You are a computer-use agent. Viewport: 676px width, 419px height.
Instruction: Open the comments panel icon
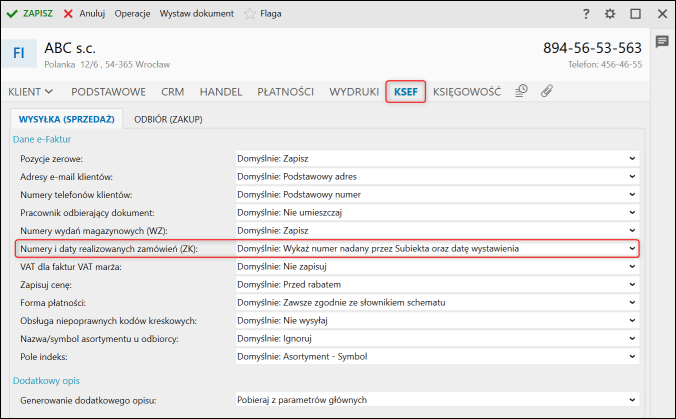pyautogui.click(x=661, y=42)
